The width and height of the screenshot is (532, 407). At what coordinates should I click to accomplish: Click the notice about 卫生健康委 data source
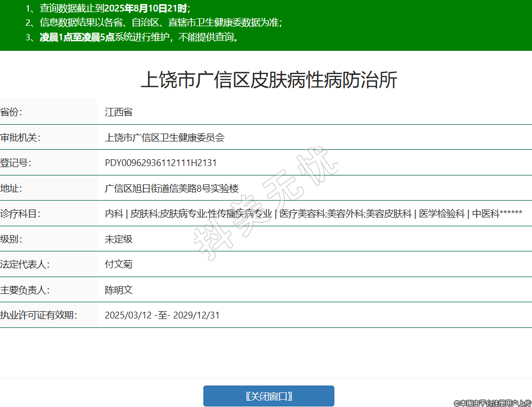pos(161,23)
